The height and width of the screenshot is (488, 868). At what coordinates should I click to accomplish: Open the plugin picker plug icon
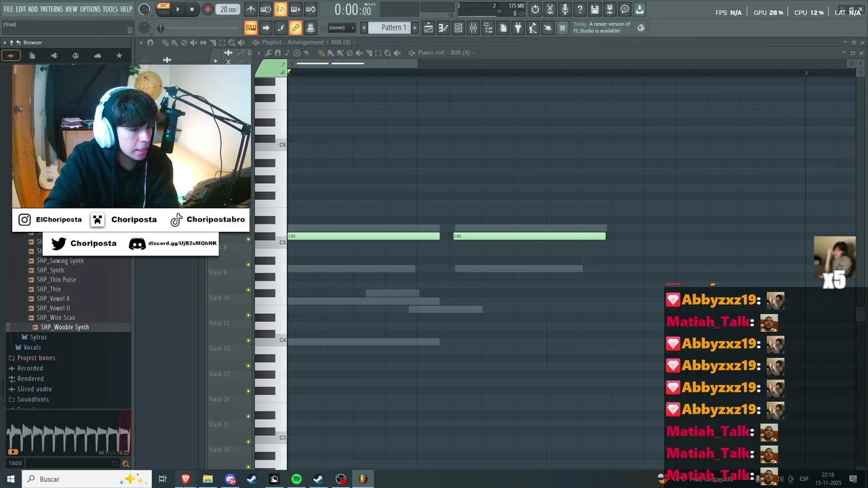(518, 28)
